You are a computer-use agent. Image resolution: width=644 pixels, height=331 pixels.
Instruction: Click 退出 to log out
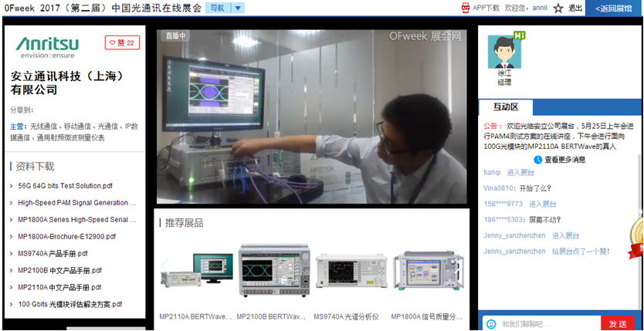(575, 8)
